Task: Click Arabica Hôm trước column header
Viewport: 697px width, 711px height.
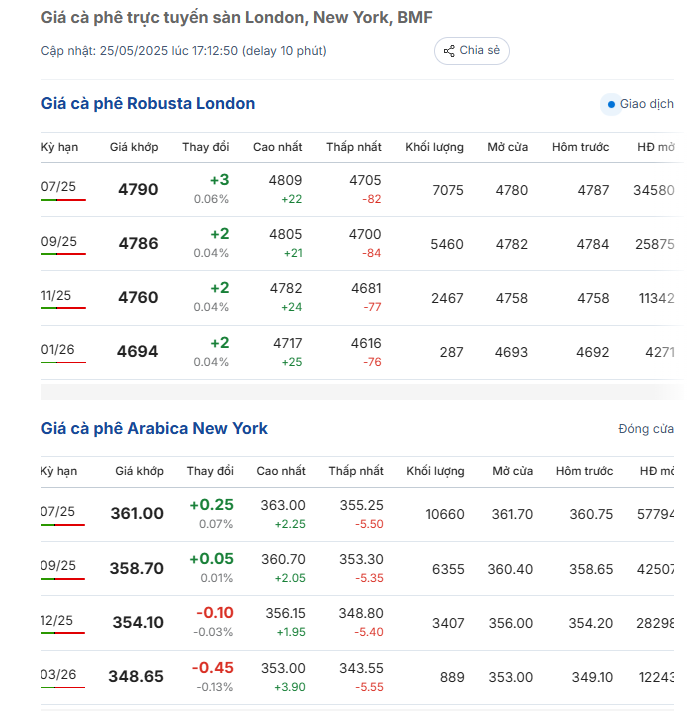Action: tap(585, 471)
